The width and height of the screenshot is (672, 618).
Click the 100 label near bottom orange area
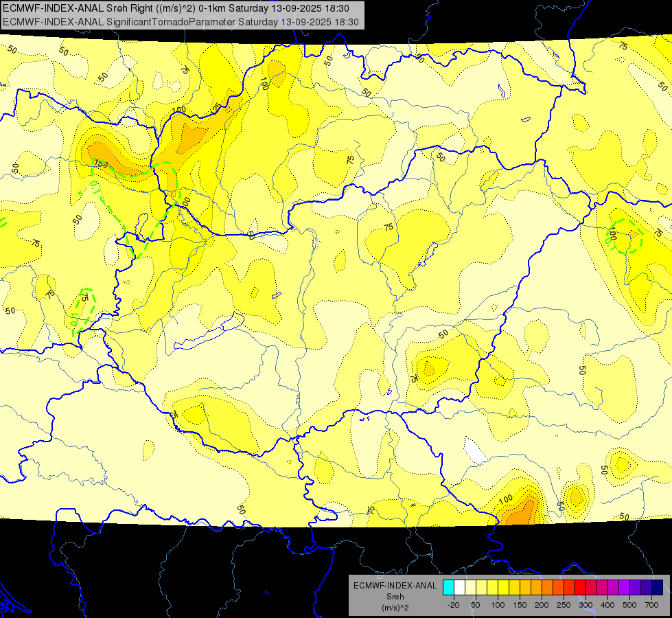tap(506, 499)
